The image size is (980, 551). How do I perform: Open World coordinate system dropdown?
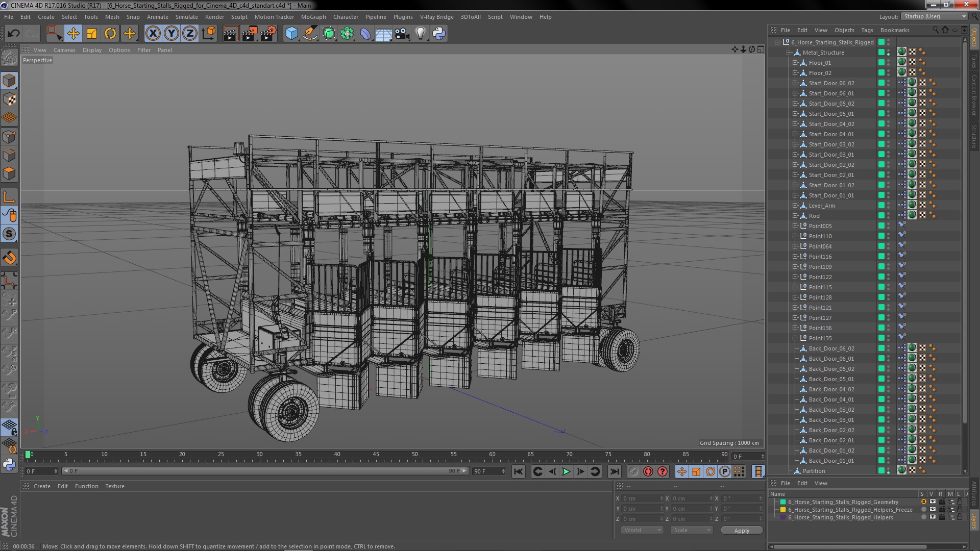642,530
